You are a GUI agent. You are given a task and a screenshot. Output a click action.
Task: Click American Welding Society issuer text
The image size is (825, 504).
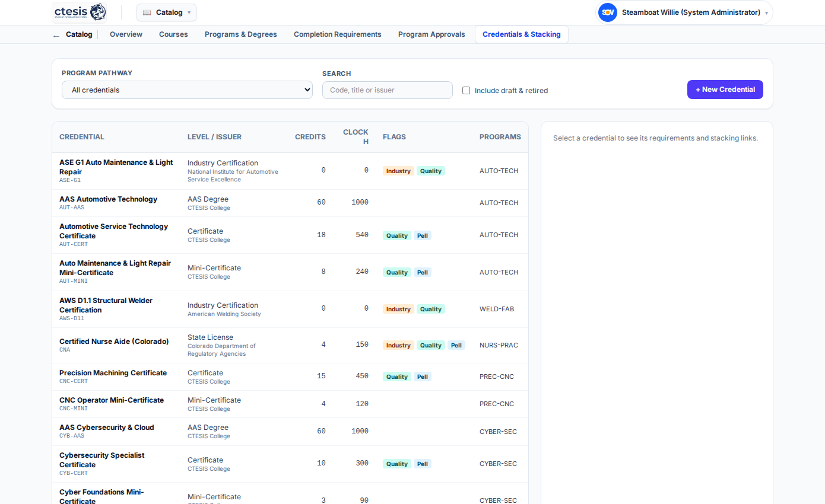224,314
